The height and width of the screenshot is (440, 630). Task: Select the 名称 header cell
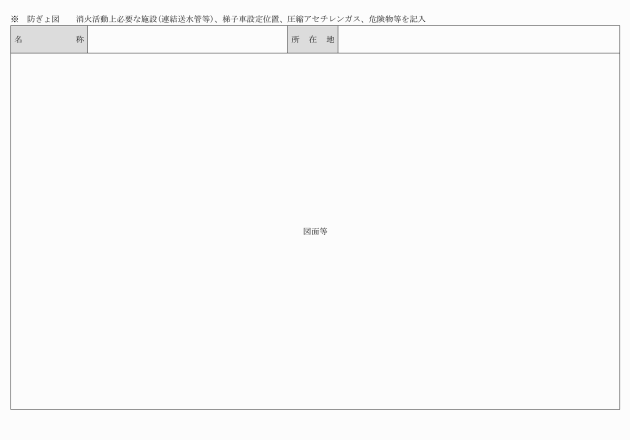tap(49, 39)
